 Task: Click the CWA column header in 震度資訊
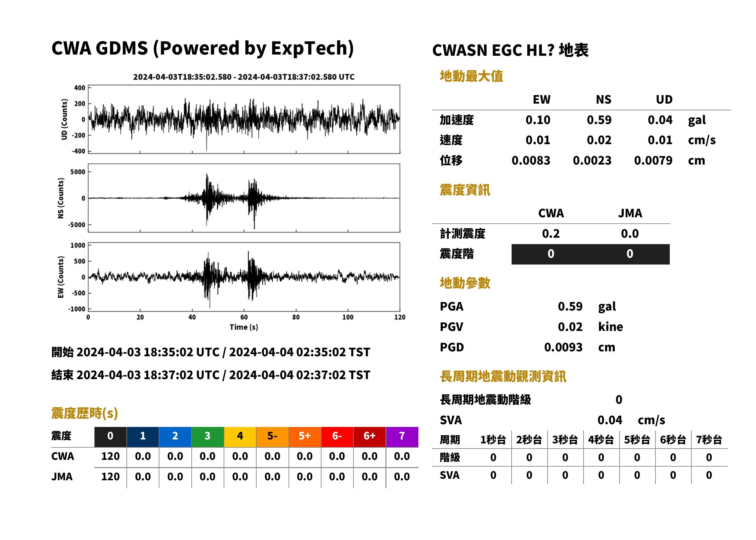tap(551, 213)
